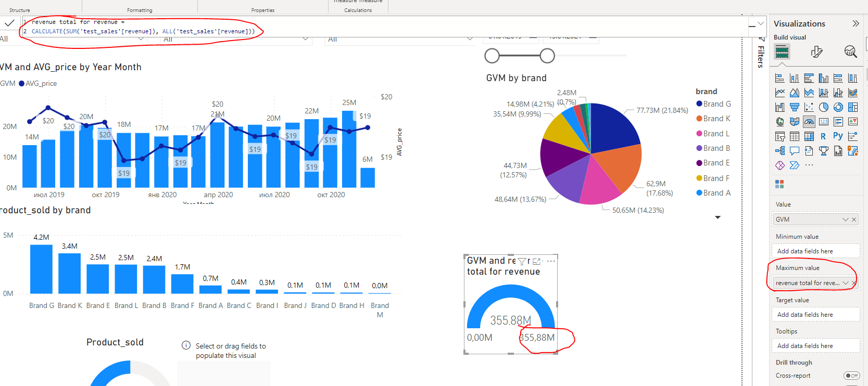Expand the formula bar chevron
Viewport: 868px width, 386px height.
click(761, 23)
